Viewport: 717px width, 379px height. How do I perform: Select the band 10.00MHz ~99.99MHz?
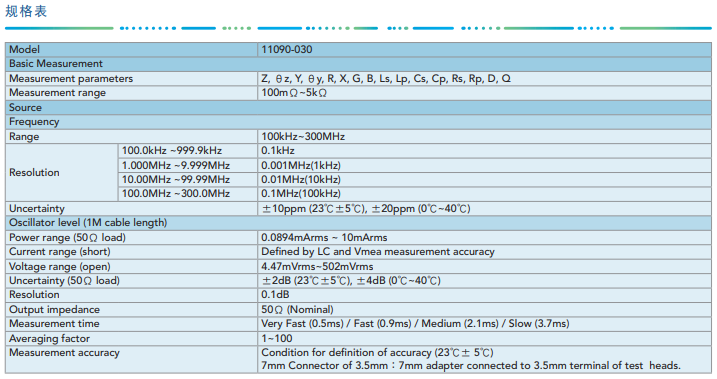(176, 180)
